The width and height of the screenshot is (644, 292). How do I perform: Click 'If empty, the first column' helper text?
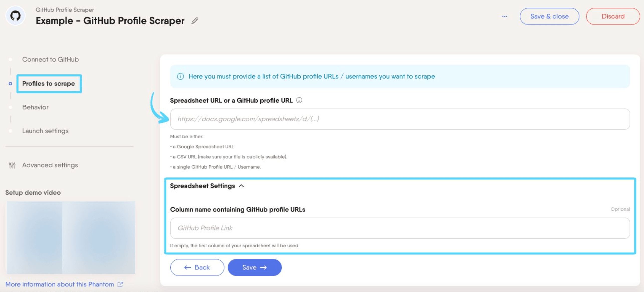click(x=234, y=246)
